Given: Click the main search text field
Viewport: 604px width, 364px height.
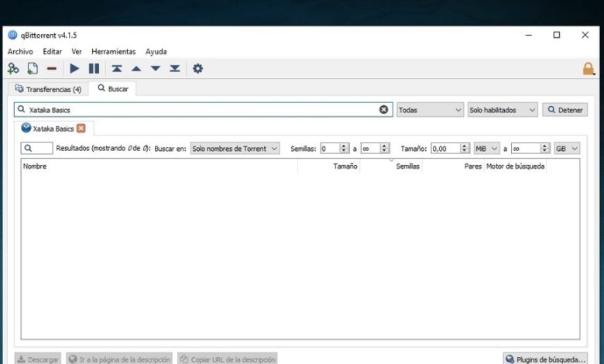Looking at the screenshot, I should [x=204, y=110].
